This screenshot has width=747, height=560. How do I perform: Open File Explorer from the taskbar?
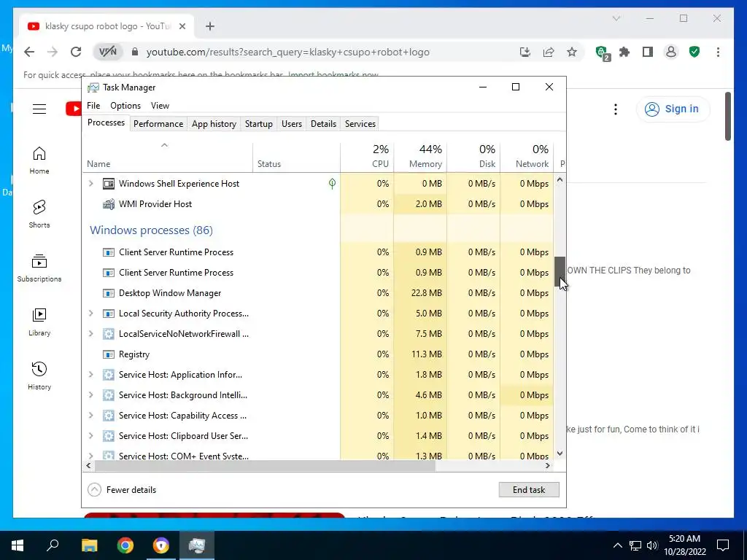point(89,545)
